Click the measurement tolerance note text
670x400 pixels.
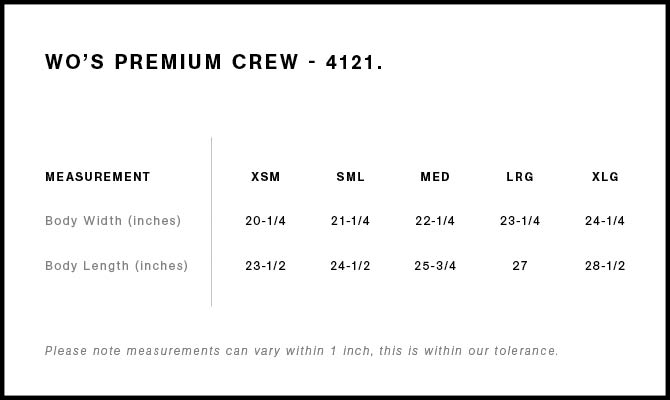302,351
